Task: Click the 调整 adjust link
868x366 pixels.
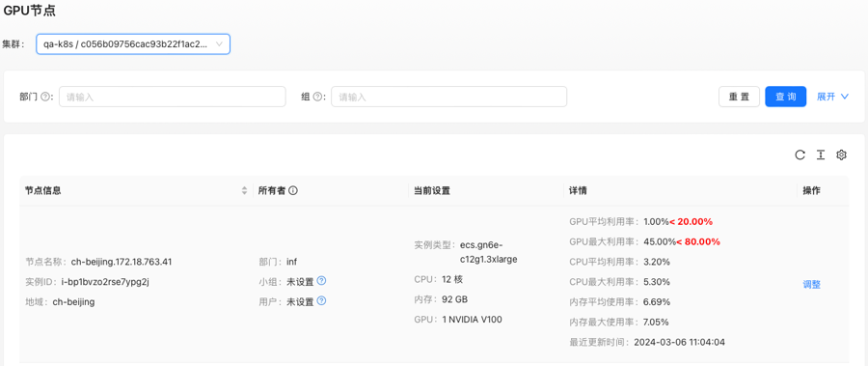Action: pyautogui.click(x=811, y=285)
